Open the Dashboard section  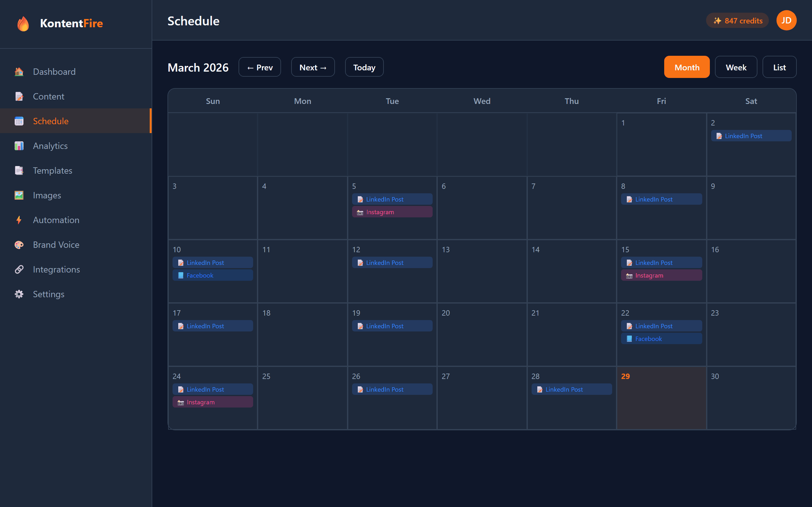pos(54,71)
